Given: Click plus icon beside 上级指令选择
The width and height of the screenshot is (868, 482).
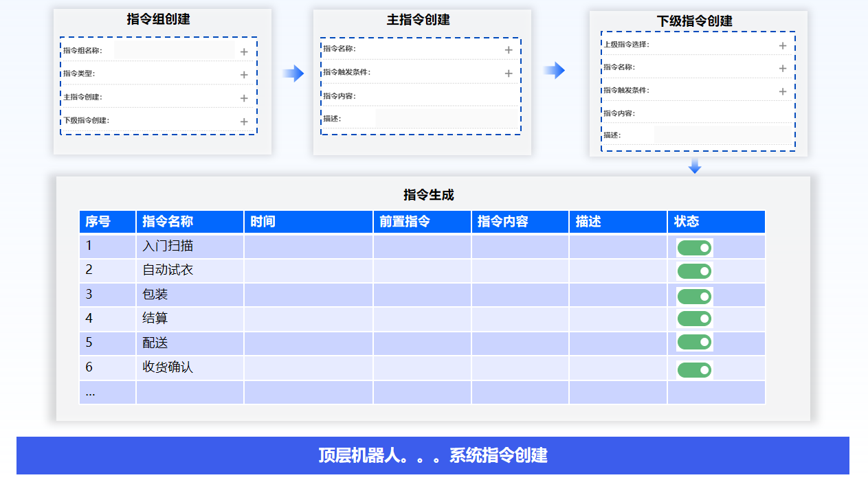Looking at the screenshot, I should tap(782, 45).
